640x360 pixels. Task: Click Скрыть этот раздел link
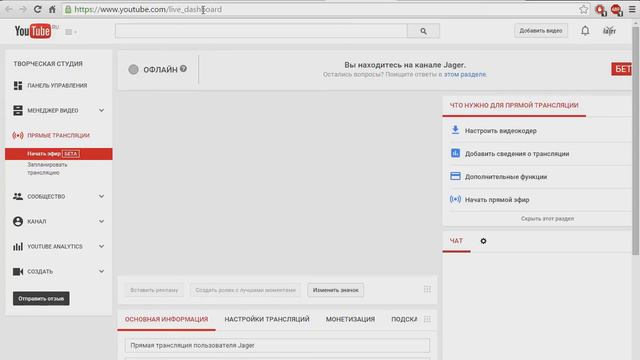[x=547, y=219]
